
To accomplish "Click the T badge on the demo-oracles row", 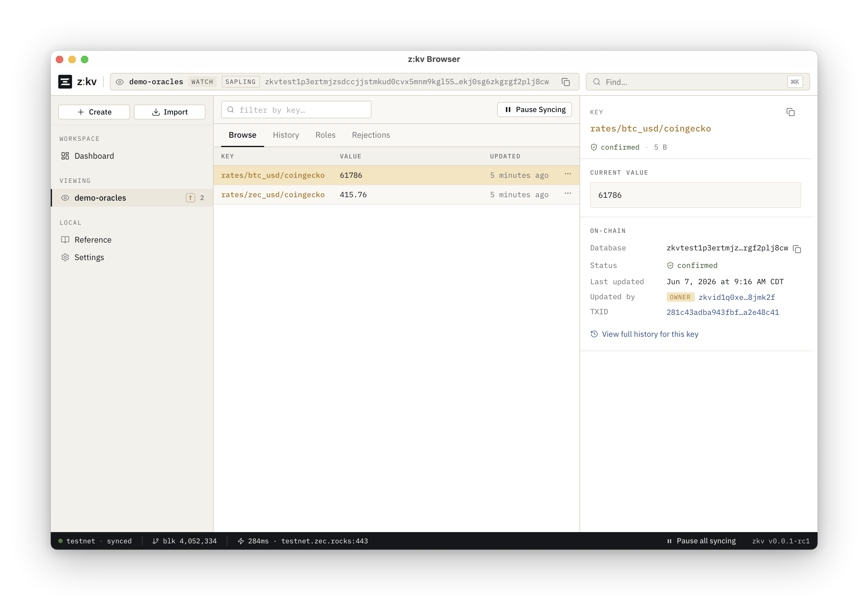I will (190, 198).
